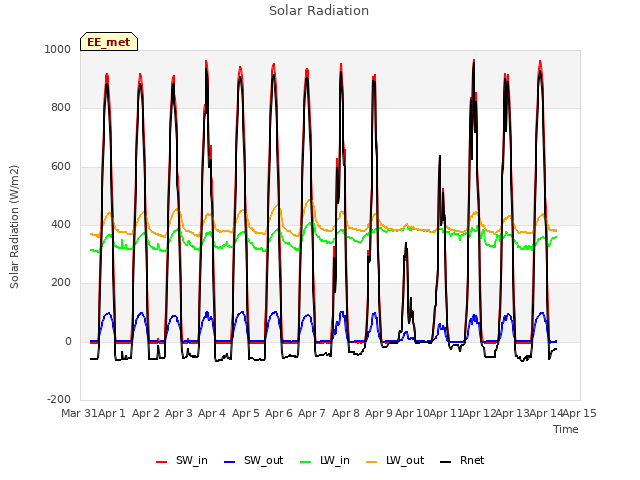Click the 1000 y-axis tick label
The image size is (640, 480).
click(58, 49)
